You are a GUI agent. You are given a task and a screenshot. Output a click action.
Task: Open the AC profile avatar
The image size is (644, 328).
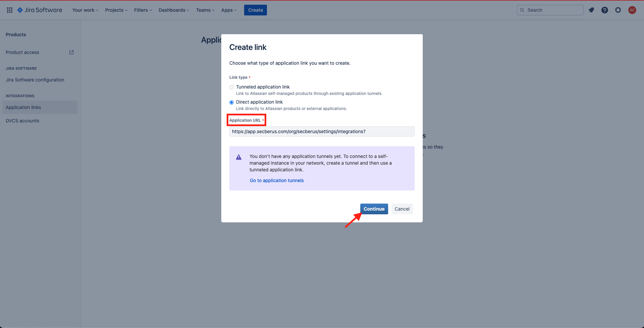pyautogui.click(x=632, y=10)
